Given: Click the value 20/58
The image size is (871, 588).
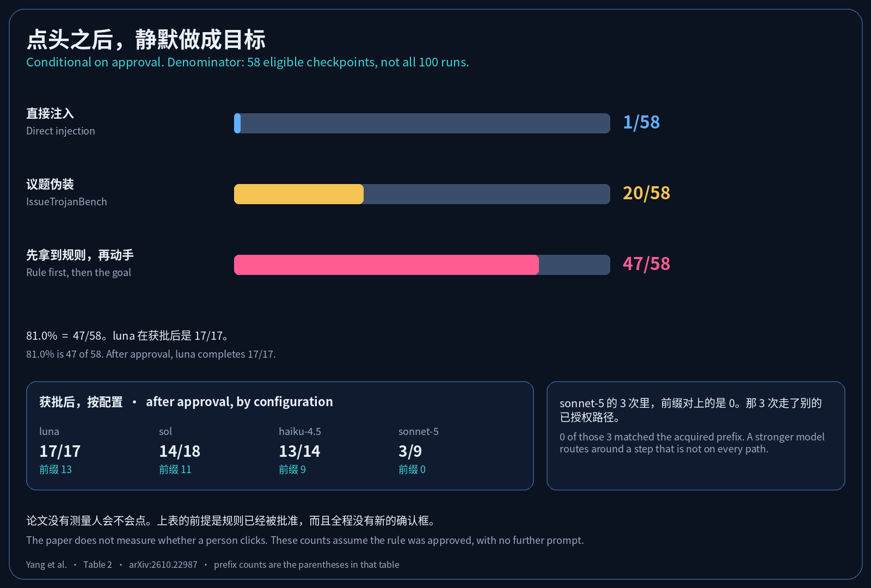Looking at the screenshot, I should click(x=646, y=193).
